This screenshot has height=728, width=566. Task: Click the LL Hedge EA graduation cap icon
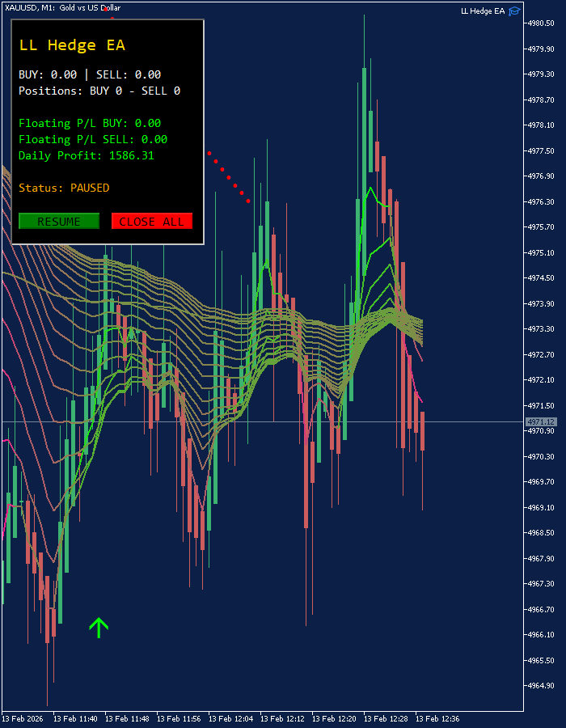tap(514, 11)
